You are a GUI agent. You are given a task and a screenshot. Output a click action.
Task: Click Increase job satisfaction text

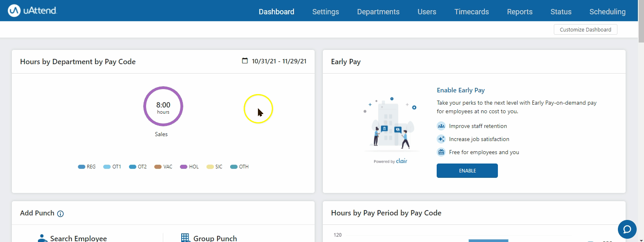(479, 139)
